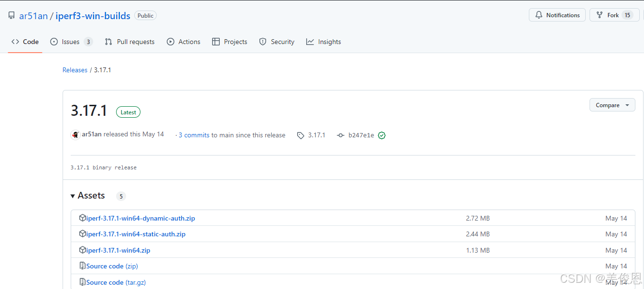Click file-zip icon for Source code (zip)
Screen dimensions: 644x289
tap(82, 266)
